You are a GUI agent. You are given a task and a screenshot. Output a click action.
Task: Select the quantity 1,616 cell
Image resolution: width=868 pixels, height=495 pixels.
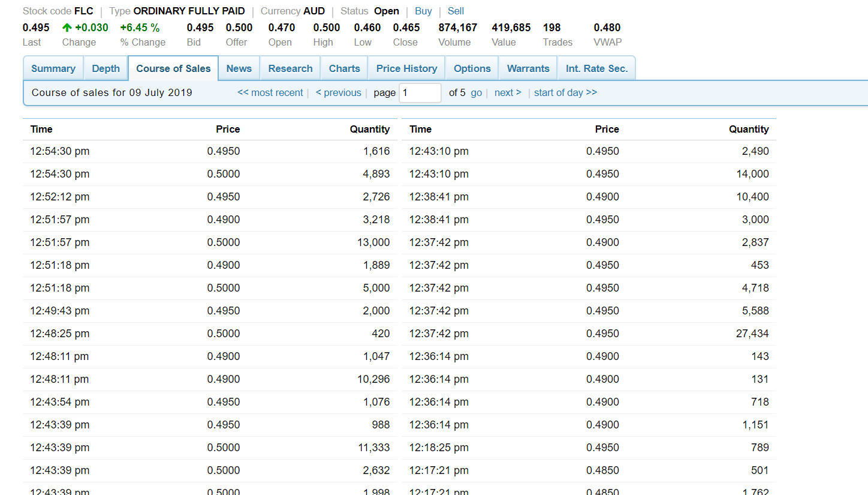(376, 151)
